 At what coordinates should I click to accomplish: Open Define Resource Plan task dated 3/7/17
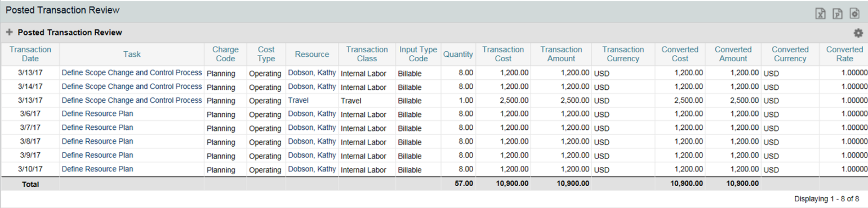(x=97, y=128)
